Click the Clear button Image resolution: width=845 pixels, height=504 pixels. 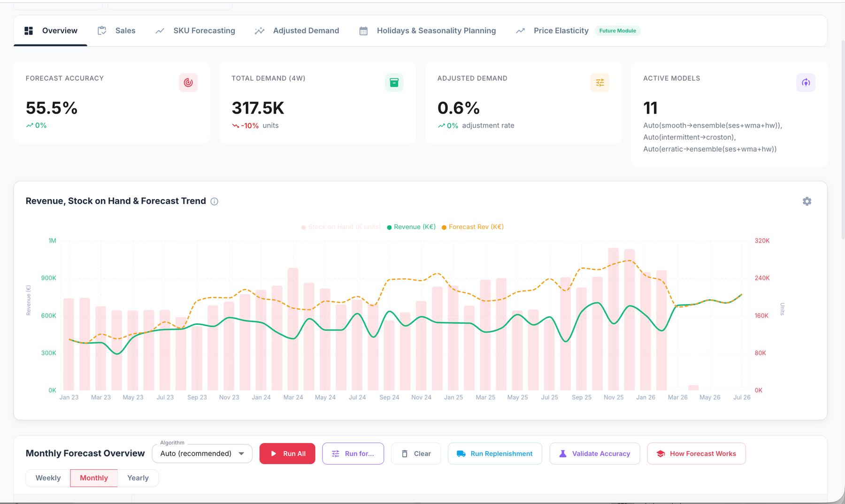[x=416, y=453]
